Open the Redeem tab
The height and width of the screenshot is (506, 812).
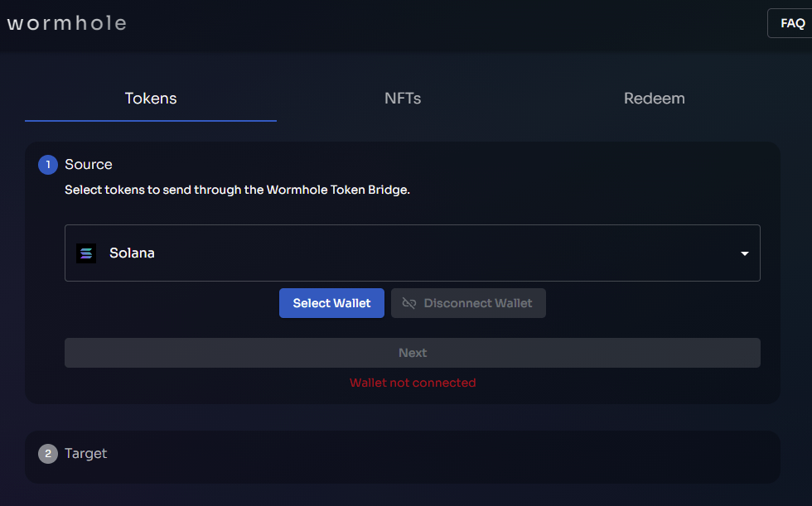654,99
